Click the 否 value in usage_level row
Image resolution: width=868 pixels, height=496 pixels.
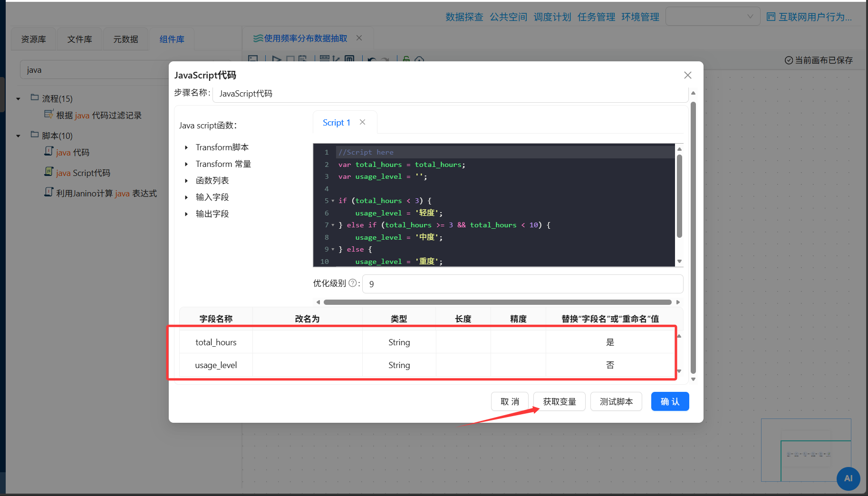tap(610, 365)
